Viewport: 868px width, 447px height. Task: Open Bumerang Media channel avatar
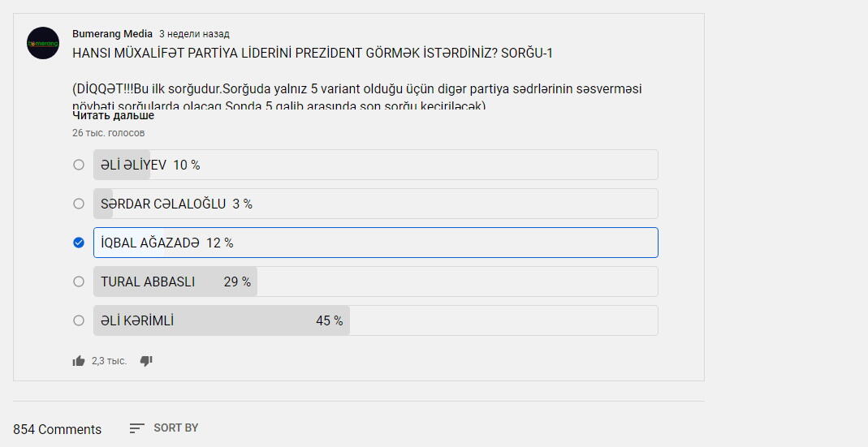(43, 43)
